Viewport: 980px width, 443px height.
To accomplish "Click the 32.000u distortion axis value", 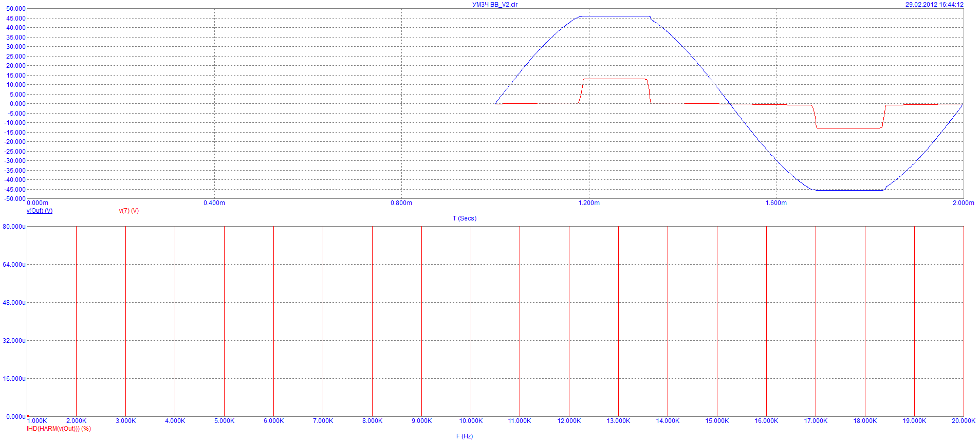I will (14, 341).
